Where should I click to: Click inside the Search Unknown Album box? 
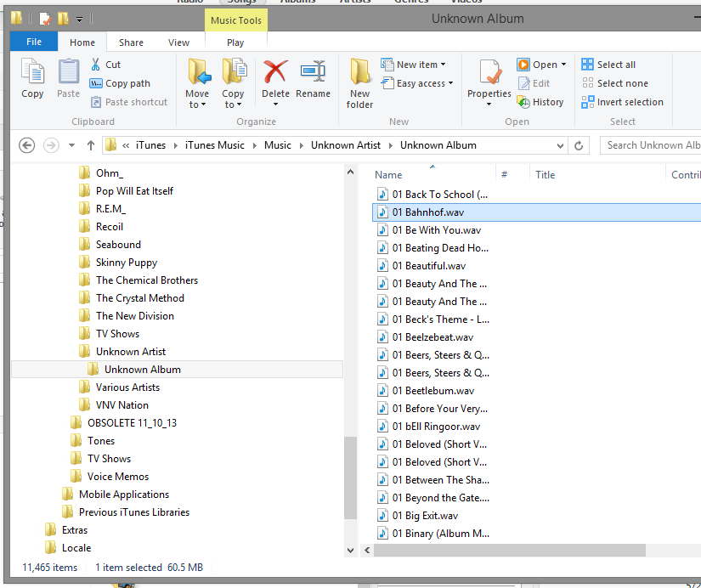click(651, 145)
